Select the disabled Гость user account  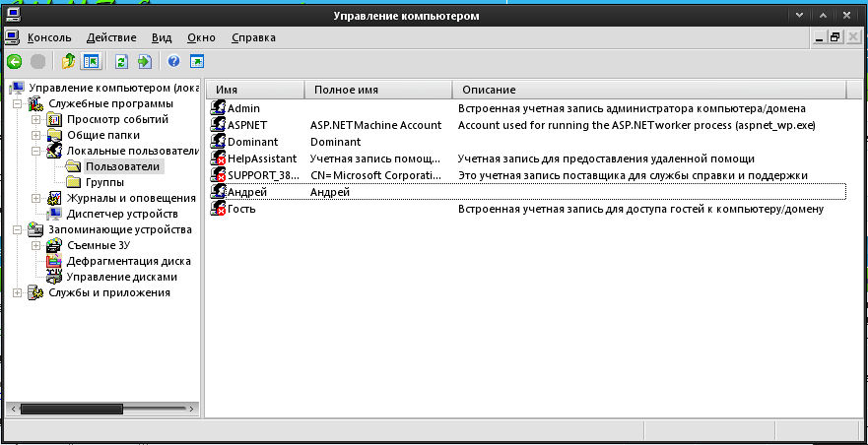241,209
